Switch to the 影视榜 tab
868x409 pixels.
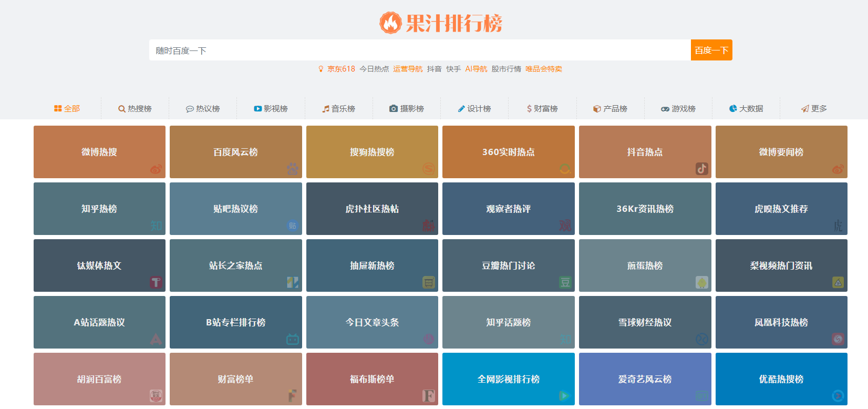(x=271, y=108)
